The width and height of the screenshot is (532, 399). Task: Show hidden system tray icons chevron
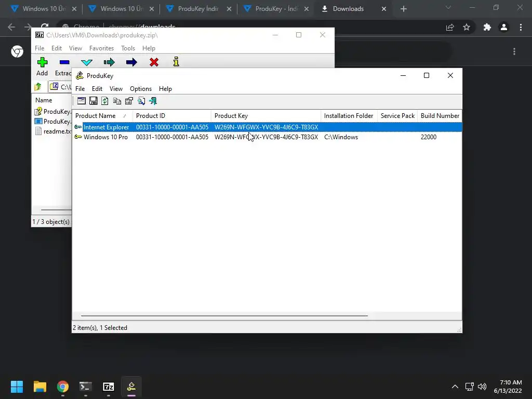click(x=455, y=387)
